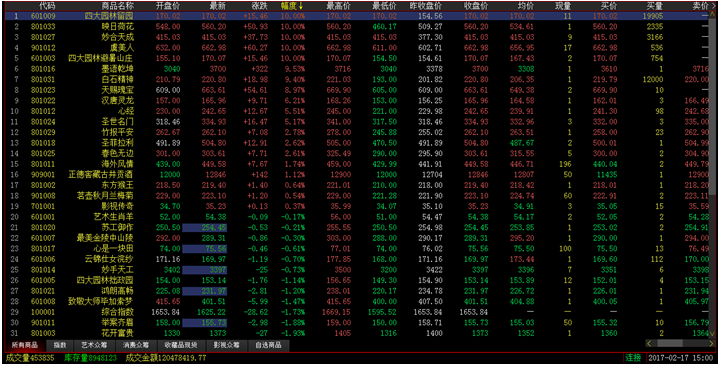Open the 艺术众筹 tab
The height and width of the screenshot is (366, 719).
point(94,345)
